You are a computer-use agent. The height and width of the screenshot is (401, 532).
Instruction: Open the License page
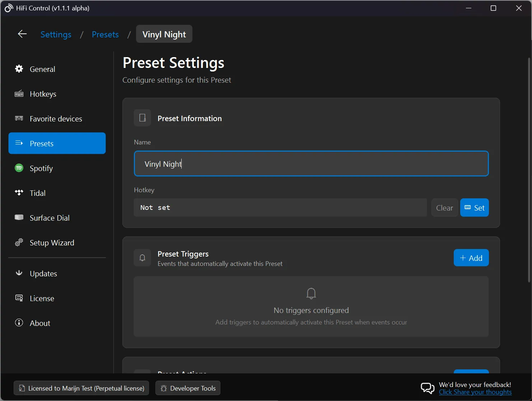[42, 298]
